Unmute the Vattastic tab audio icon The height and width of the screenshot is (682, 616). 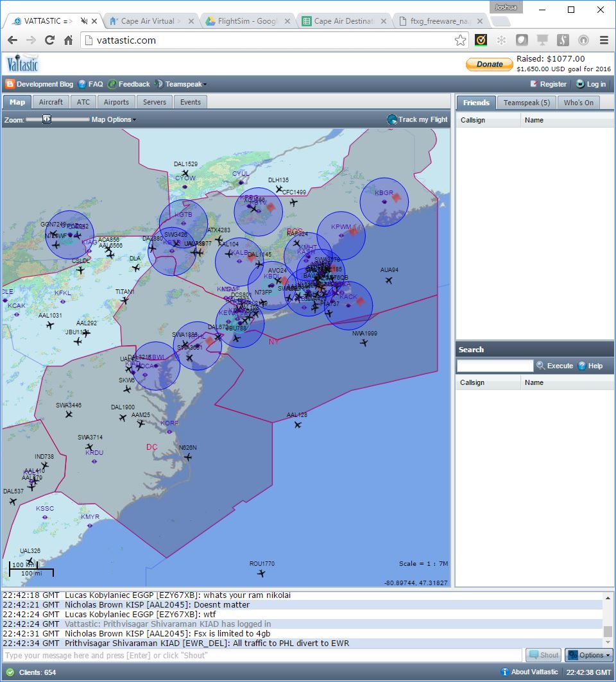pyautogui.click(x=84, y=21)
